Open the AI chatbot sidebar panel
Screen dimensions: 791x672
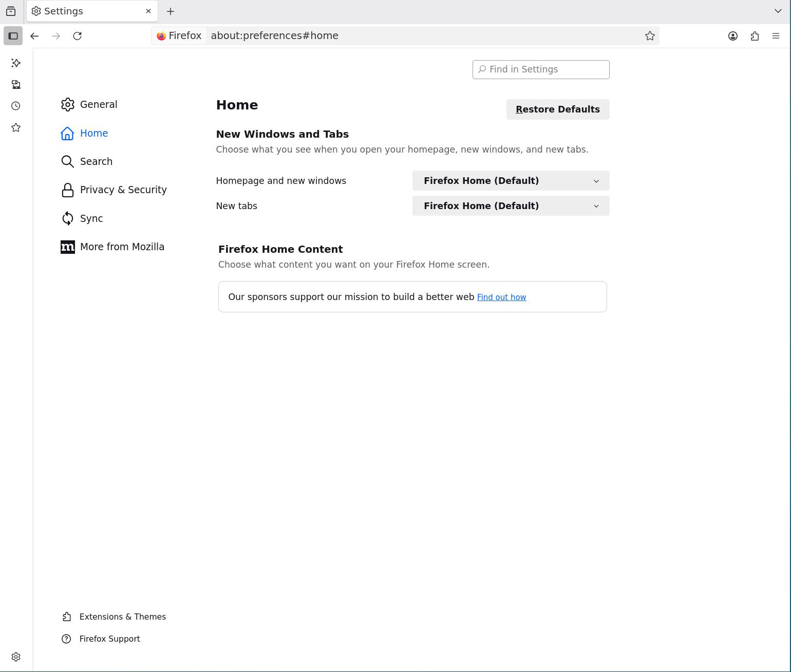pyautogui.click(x=16, y=63)
